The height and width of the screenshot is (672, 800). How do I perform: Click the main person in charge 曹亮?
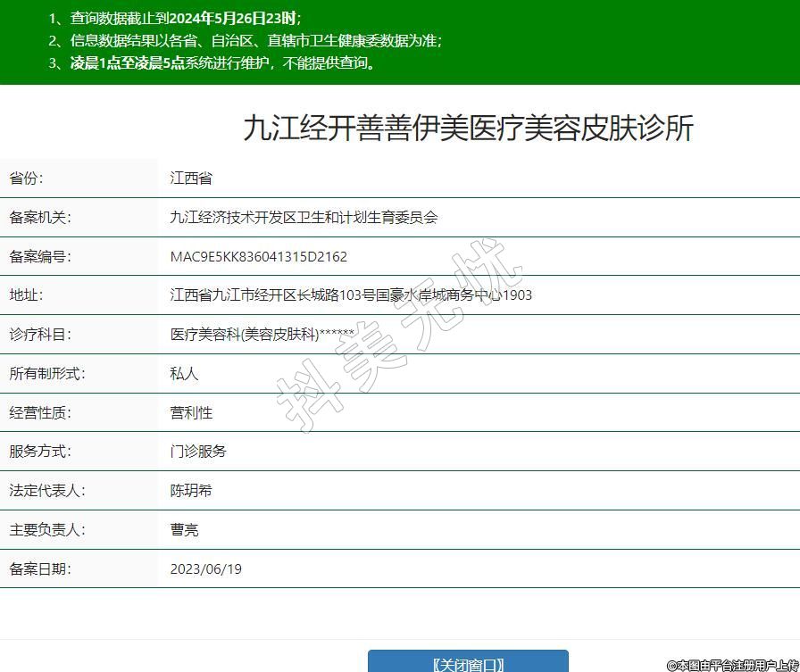pyautogui.click(x=184, y=530)
